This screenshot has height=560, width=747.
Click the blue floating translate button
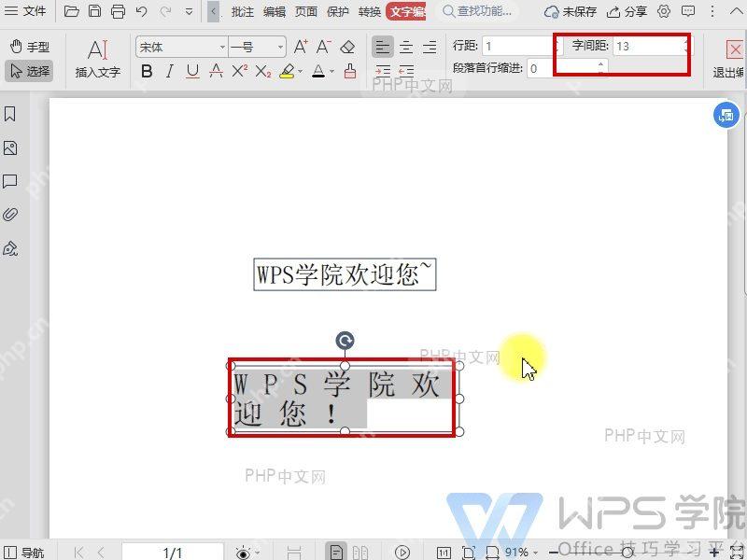pyautogui.click(x=726, y=115)
